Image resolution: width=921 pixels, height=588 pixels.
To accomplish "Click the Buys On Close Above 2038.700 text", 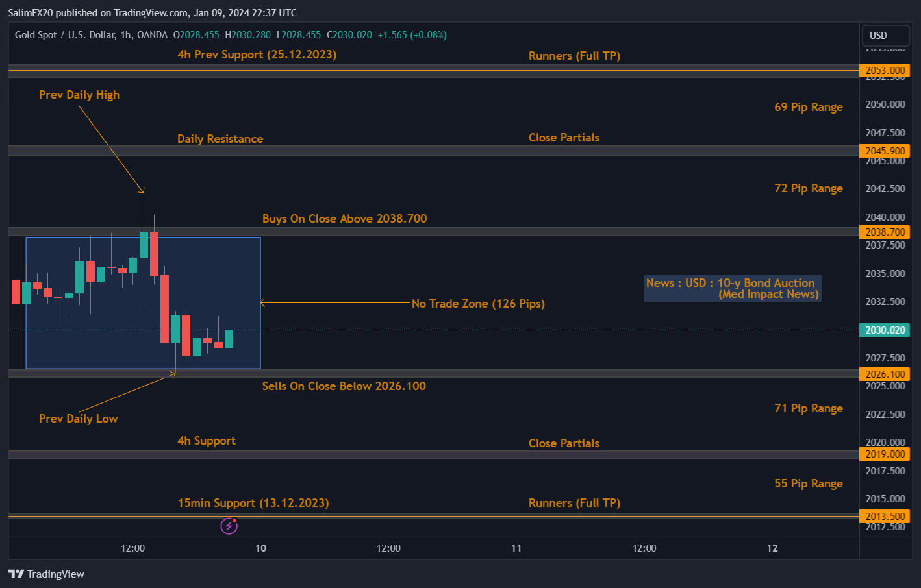I will coord(344,219).
